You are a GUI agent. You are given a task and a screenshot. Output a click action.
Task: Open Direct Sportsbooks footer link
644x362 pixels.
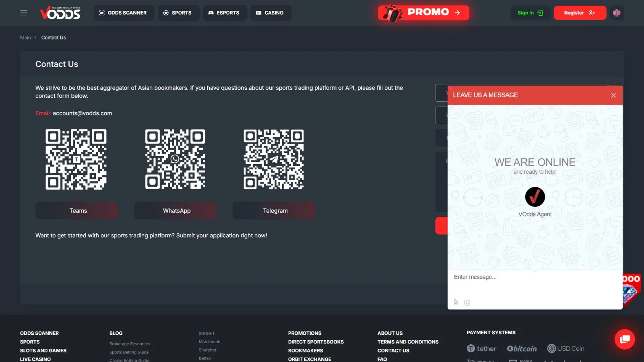click(x=316, y=342)
